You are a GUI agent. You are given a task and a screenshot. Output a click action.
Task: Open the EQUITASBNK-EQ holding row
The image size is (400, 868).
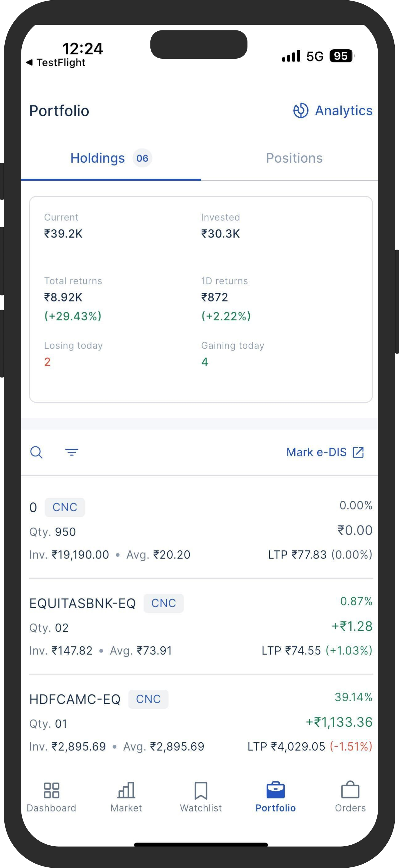click(201, 626)
